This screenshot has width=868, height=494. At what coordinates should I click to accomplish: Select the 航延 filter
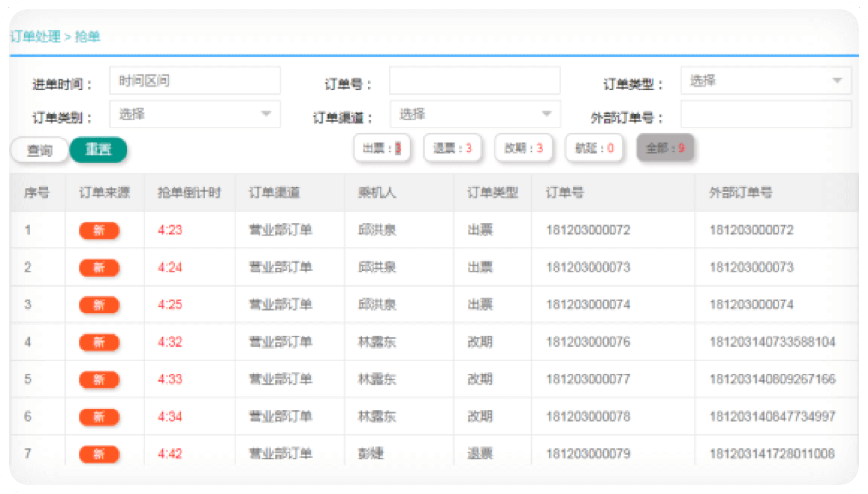594,148
